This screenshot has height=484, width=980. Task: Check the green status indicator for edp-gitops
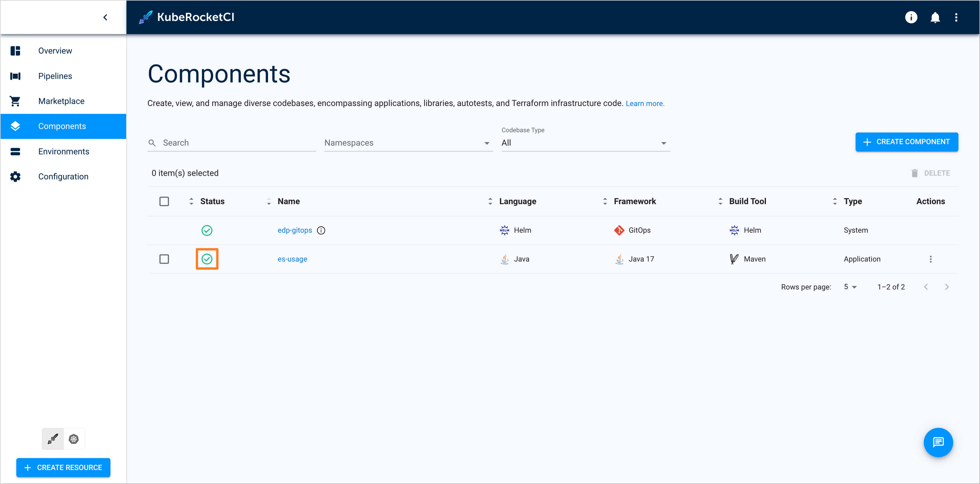(207, 230)
